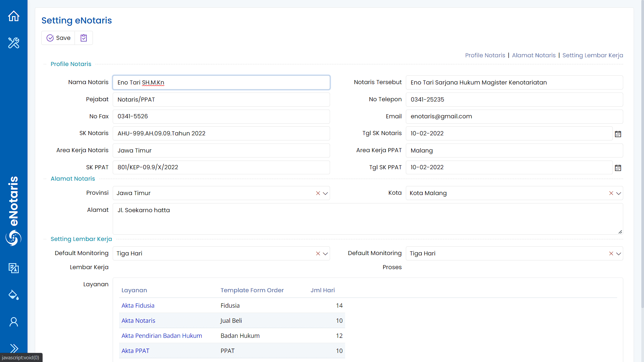Expand Default Monitoring Lembar Kerja dropdown
644x362 pixels.
(x=325, y=254)
